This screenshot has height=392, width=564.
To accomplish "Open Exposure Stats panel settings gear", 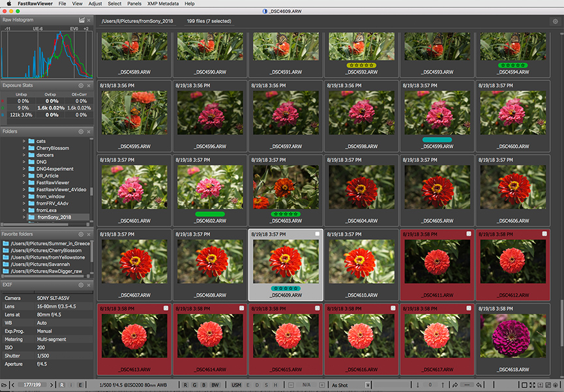I will click(x=81, y=85).
